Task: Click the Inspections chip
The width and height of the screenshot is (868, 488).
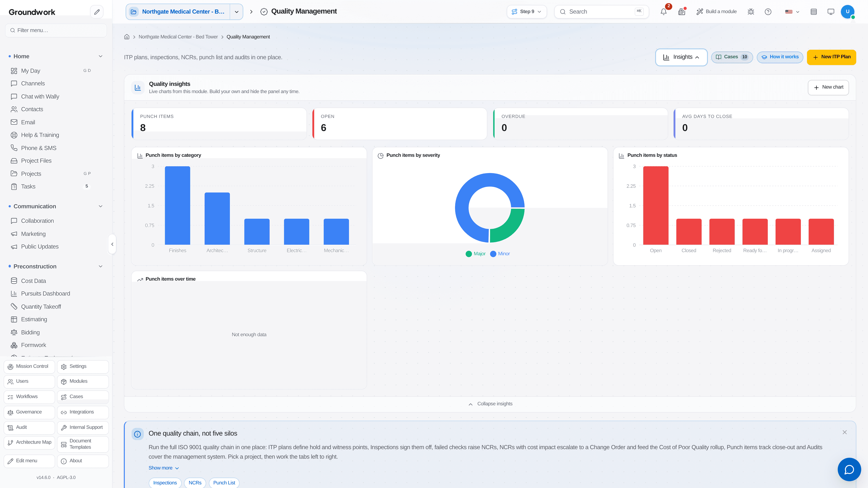Action: pos(165,483)
